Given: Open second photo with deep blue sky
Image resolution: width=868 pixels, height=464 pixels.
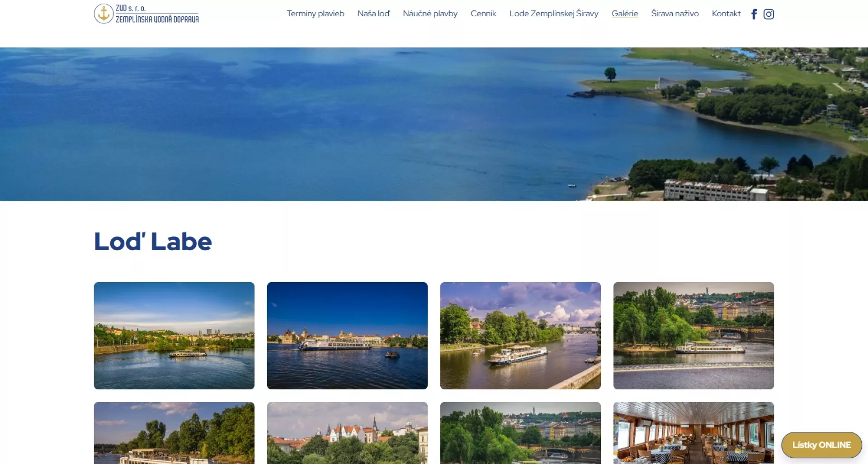Looking at the screenshot, I should click(x=347, y=336).
